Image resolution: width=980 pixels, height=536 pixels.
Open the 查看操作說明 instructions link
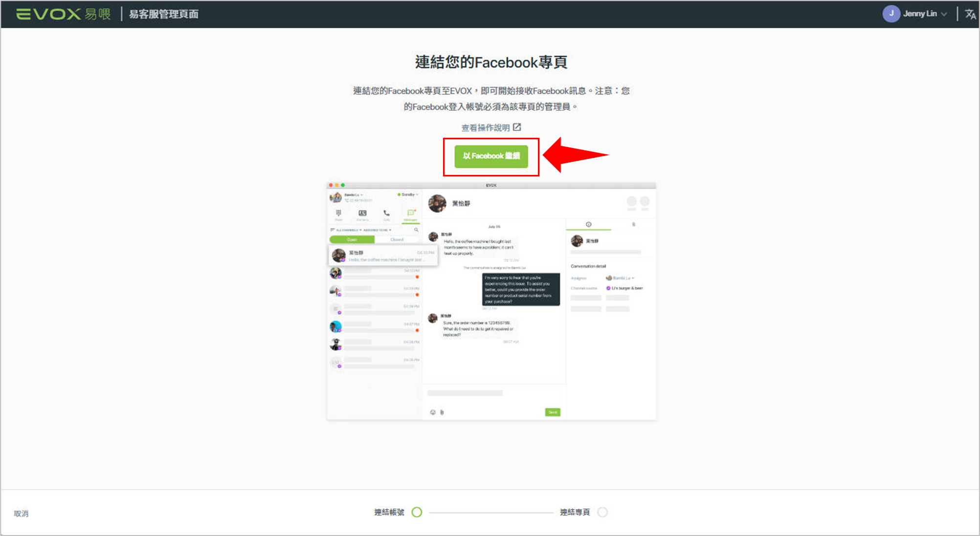point(485,128)
